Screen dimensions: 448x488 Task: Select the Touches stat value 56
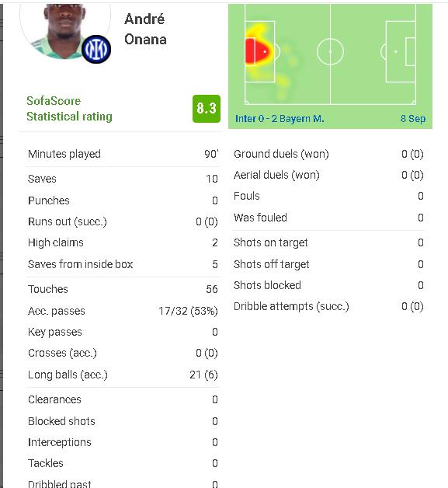212,289
